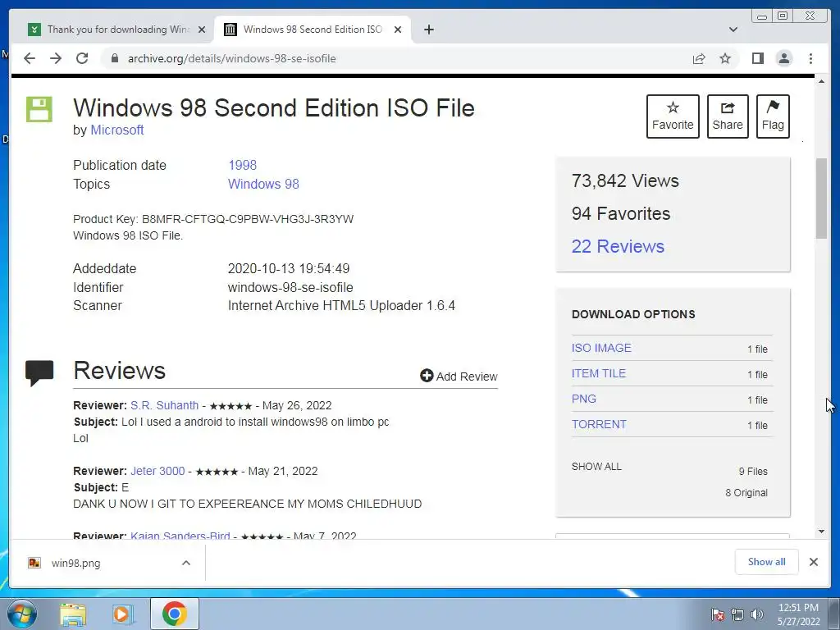Go forward in browser history

pos(56,58)
